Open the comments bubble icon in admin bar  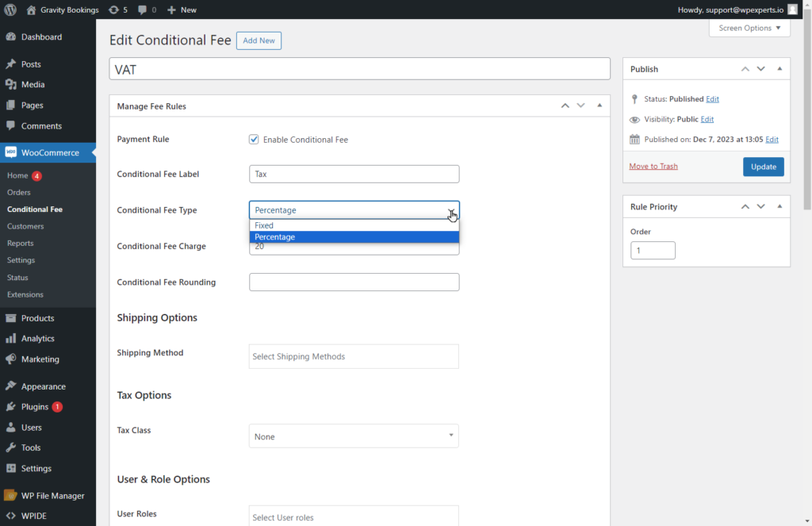click(x=143, y=10)
